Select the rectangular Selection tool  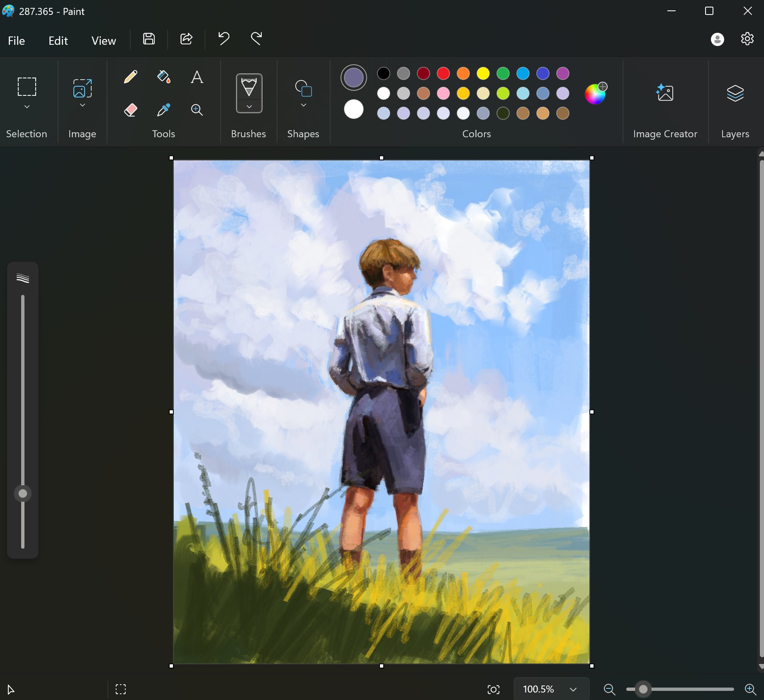tap(27, 87)
